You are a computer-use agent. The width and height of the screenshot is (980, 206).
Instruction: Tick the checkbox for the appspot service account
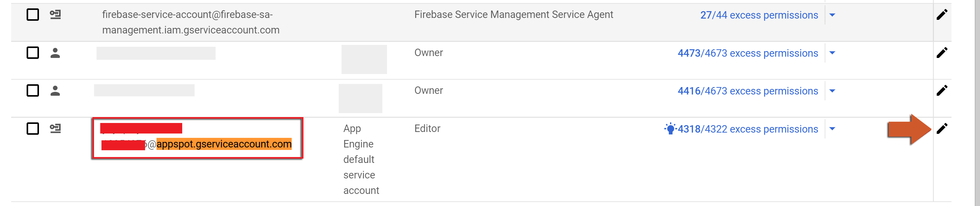coord(33,129)
